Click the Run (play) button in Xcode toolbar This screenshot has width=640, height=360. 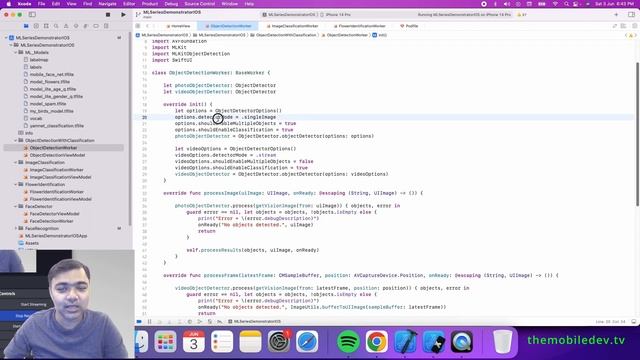click(x=123, y=15)
